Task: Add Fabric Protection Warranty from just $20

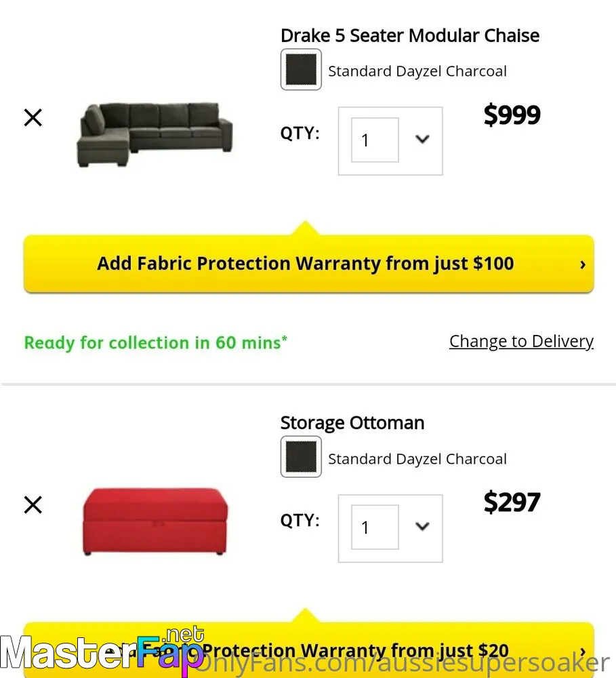Action: tap(308, 650)
